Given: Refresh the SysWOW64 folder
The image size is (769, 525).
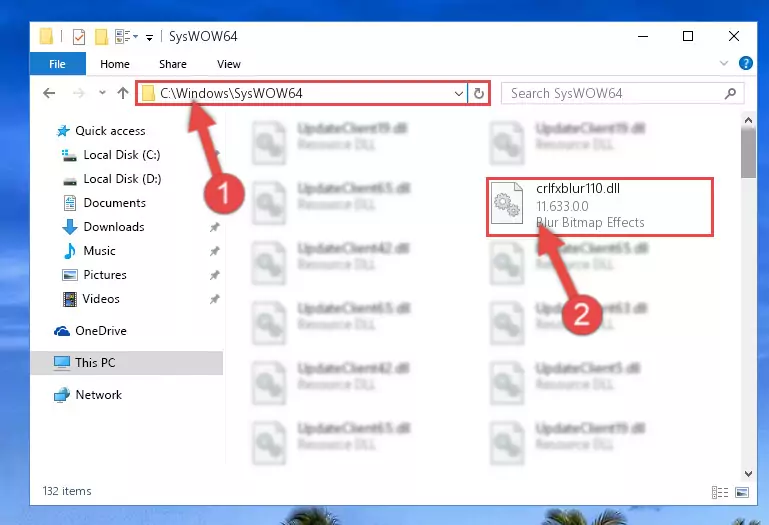Looking at the screenshot, I should pos(479,93).
